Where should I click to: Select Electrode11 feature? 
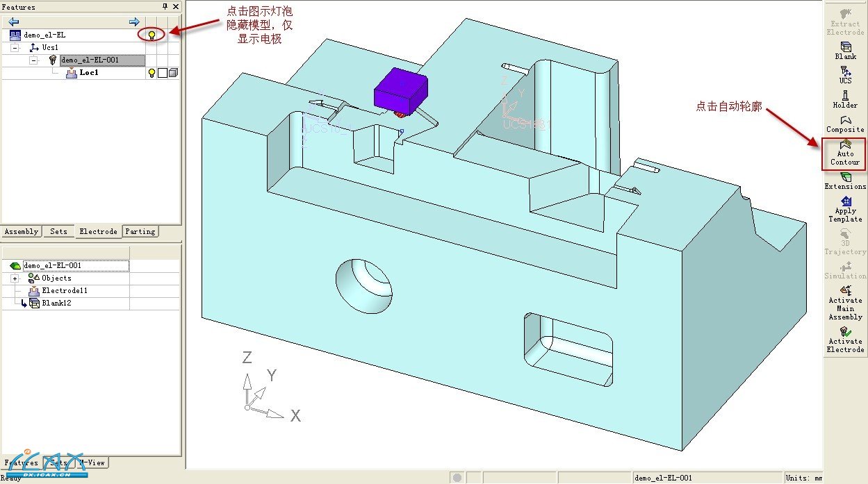[65, 290]
